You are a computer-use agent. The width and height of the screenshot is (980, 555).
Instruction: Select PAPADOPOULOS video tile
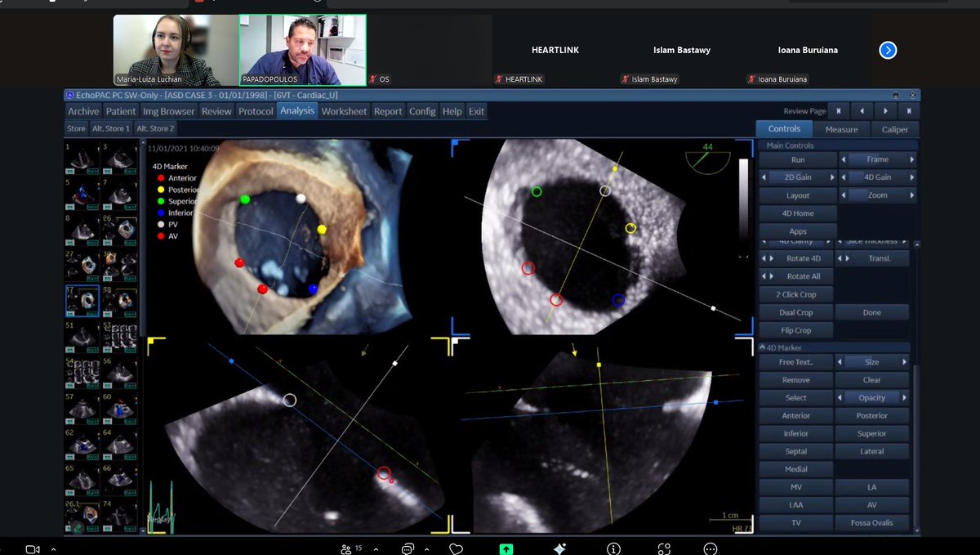tap(303, 50)
